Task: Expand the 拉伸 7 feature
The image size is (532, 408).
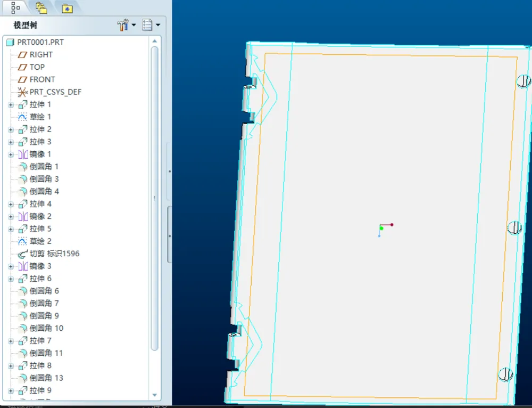Action: pyautogui.click(x=11, y=341)
